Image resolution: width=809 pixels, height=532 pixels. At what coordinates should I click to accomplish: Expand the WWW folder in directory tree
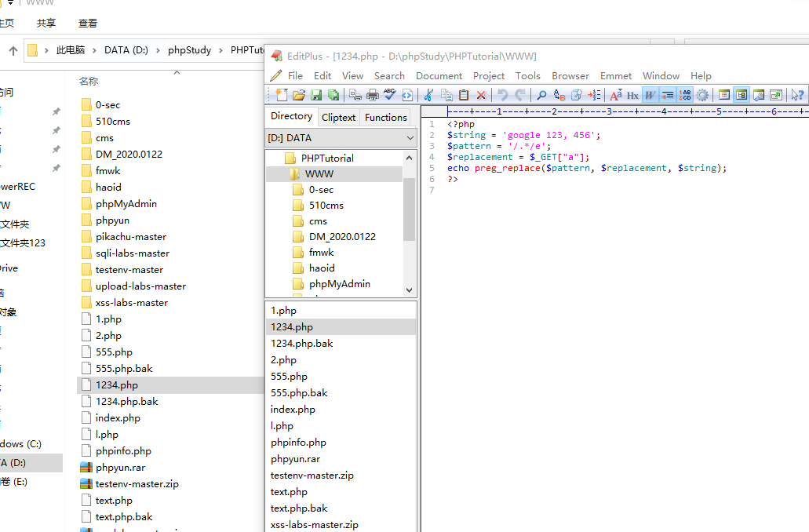319,173
